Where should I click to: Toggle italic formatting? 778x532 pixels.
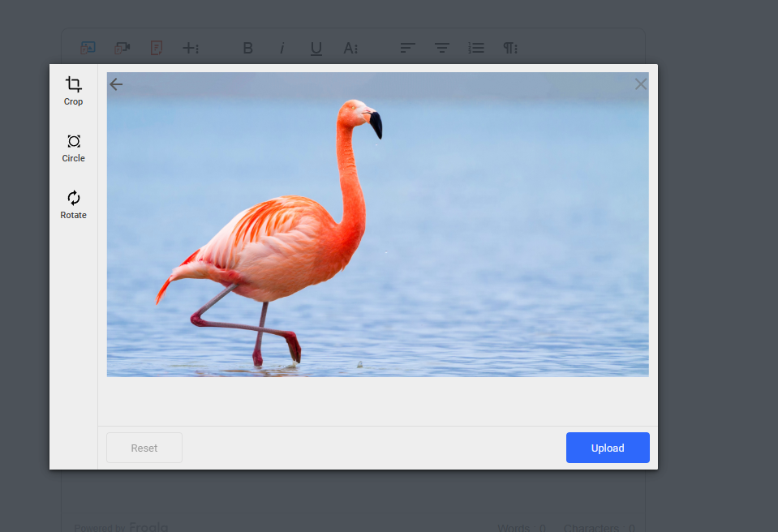[282, 48]
